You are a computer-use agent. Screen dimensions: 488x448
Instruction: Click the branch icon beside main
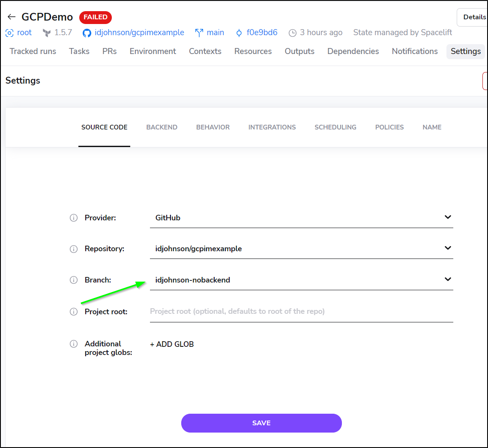pos(199,33)
